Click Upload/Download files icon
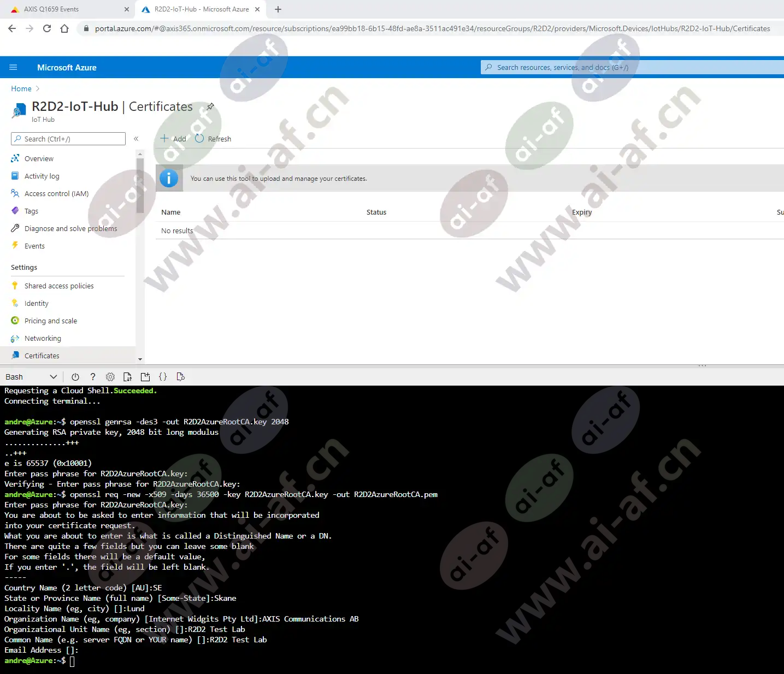The width and height of the screenshot is (784, 674). [x=128, y=377]
